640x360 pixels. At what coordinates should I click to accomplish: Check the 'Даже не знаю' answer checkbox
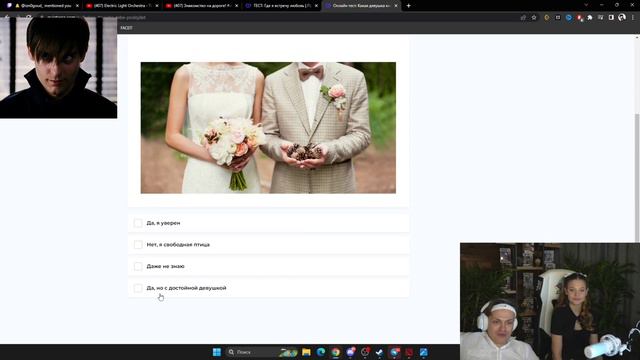pyautogui.click(x=138, y=266)
